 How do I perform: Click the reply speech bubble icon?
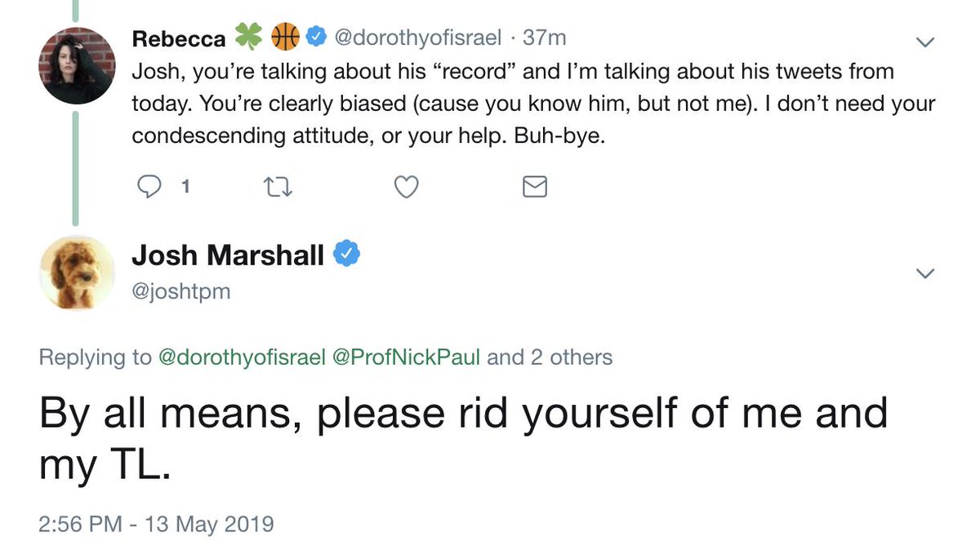(149, 187)
